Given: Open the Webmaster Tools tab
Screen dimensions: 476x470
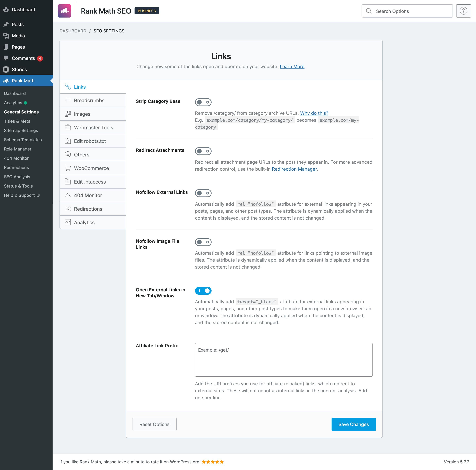Looking at the screenshot, I should coord(93,127).
